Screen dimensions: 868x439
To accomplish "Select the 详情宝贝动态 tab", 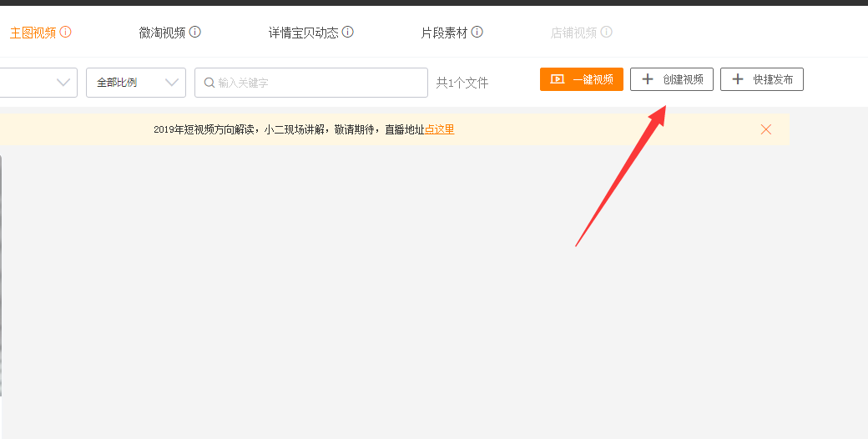I will (303, 33).
